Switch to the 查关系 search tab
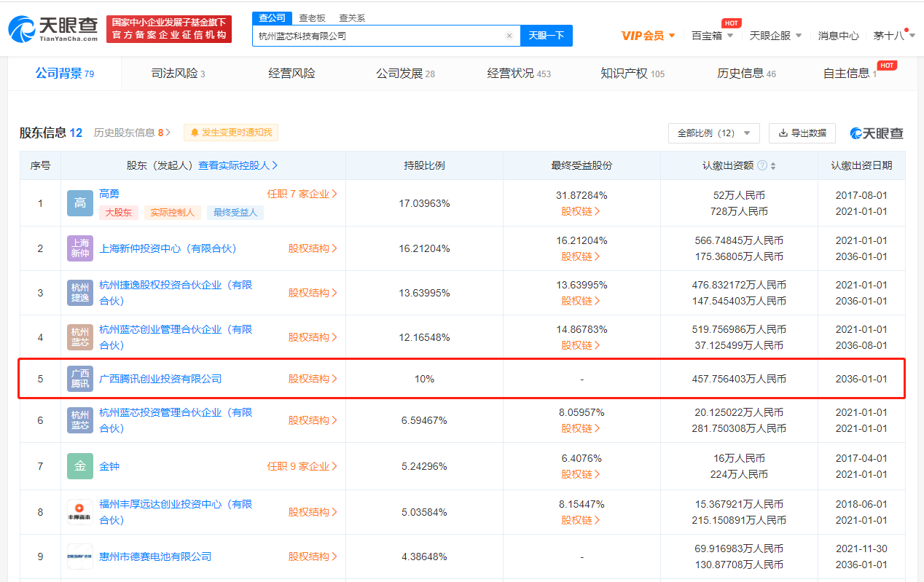This screenshot has height=582, width=924. [x=352, y=17]
